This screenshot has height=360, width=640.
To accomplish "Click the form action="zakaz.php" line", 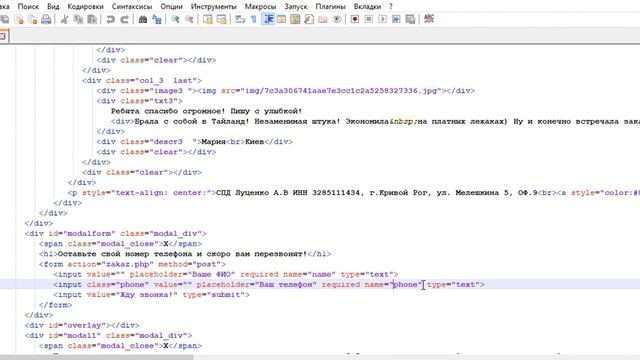I will [x=132, y=264].
